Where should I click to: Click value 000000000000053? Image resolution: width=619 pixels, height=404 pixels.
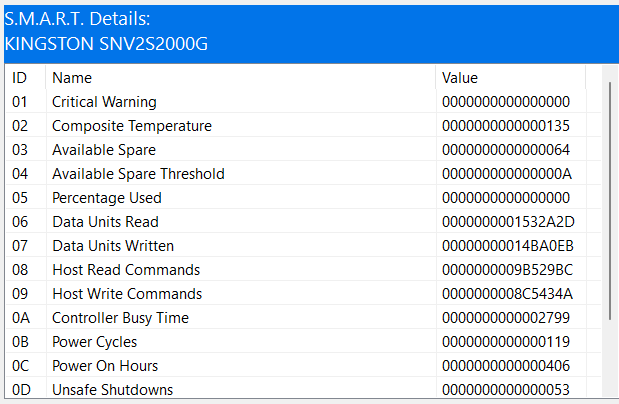(x=506, y=390)
